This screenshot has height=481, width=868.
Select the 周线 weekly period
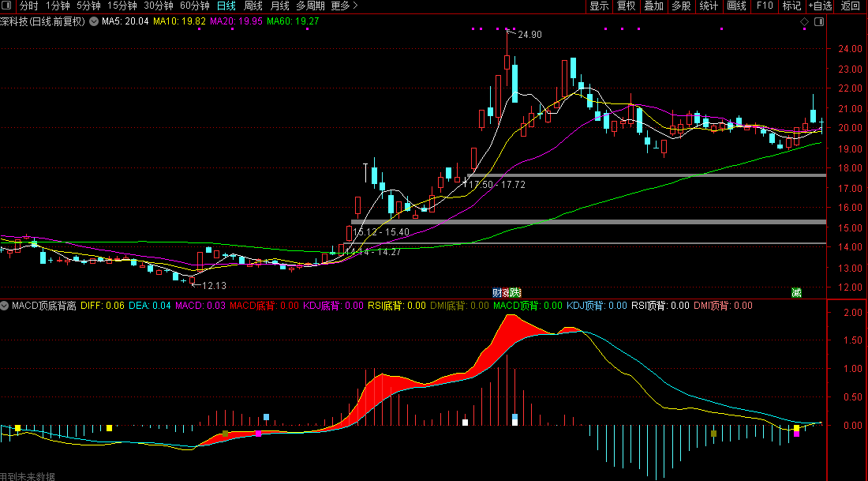[x=253, y=6]
